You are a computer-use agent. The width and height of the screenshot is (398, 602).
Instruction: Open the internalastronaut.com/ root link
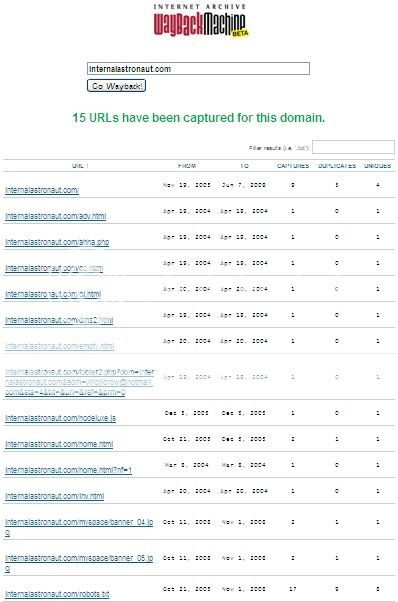(42, 190)
